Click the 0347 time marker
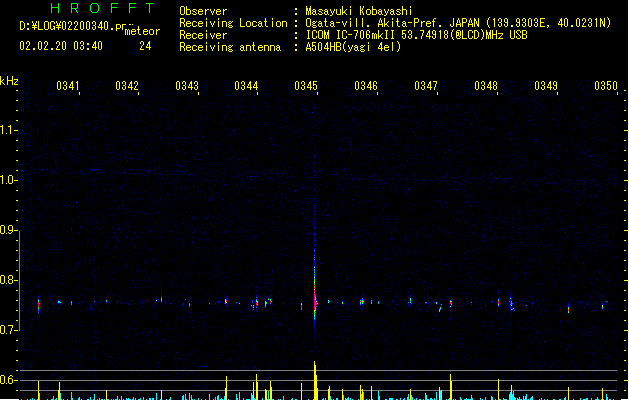The image size is (629, 400). [x=426, y=86]
